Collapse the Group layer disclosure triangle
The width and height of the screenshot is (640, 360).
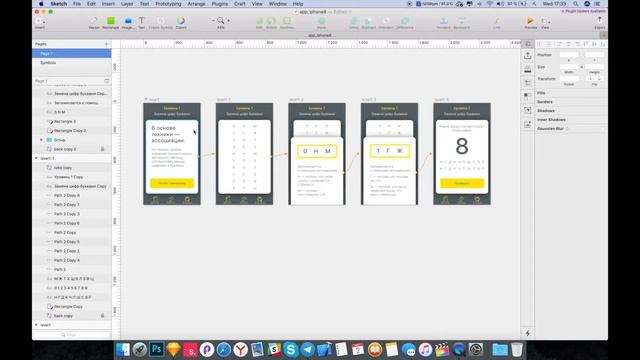[x=41, y=140]
